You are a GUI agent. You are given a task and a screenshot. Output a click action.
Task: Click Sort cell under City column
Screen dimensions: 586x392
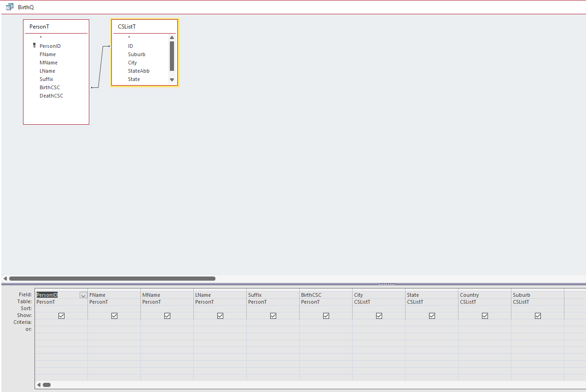coord(379,309)
